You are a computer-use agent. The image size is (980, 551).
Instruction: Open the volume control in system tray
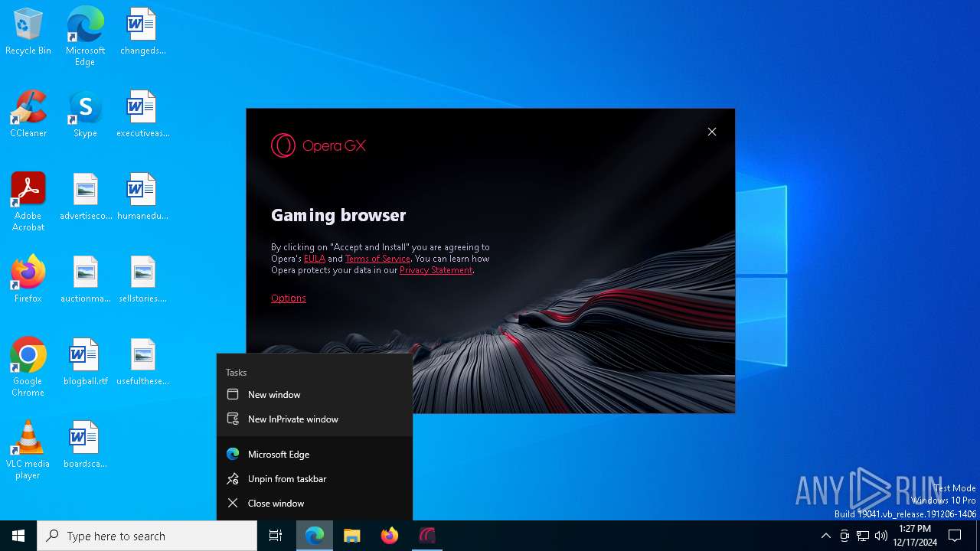coord(881,536)
